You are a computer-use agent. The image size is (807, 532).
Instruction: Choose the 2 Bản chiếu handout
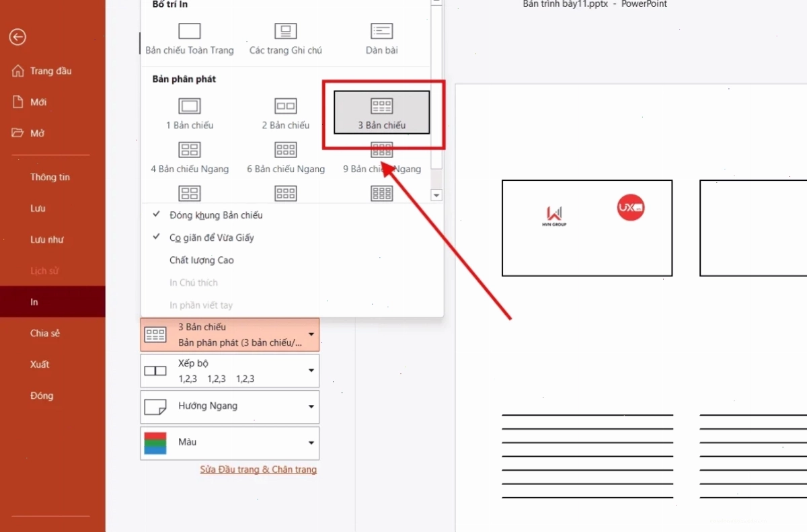click(286, 113)
